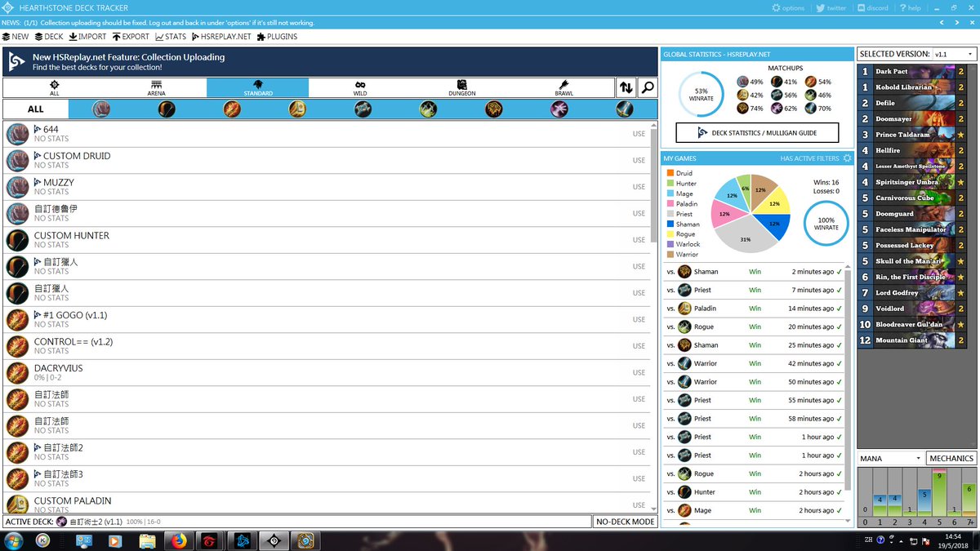Select the Mountain Giant card
This screenshot has height=551, width=980.
[913, 340]
